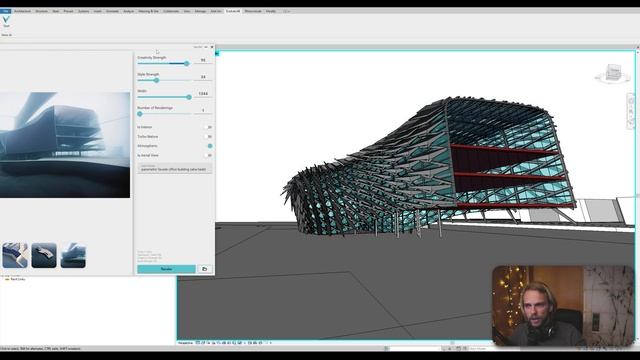Screen dimensions: 640x360
Task: Disable the Atmospheric switch
Action: tap(209, 146)
